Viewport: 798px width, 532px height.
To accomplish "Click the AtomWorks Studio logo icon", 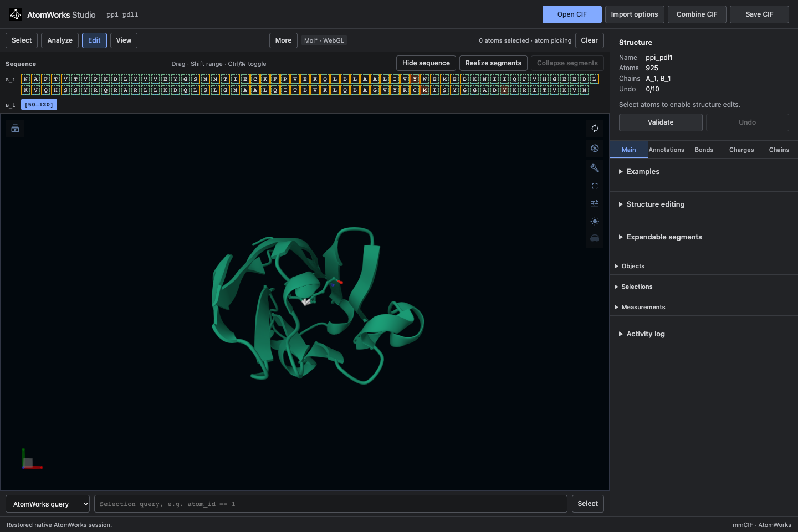I will (16, 14).
